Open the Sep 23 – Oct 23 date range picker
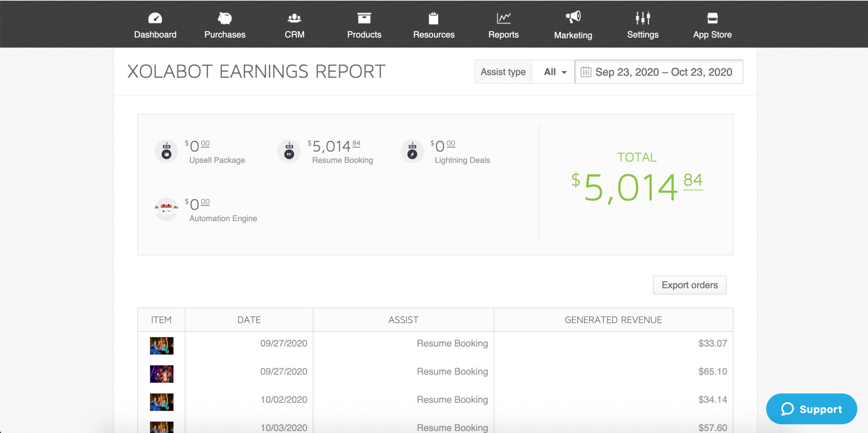868x433 pixels. [659, 72]
